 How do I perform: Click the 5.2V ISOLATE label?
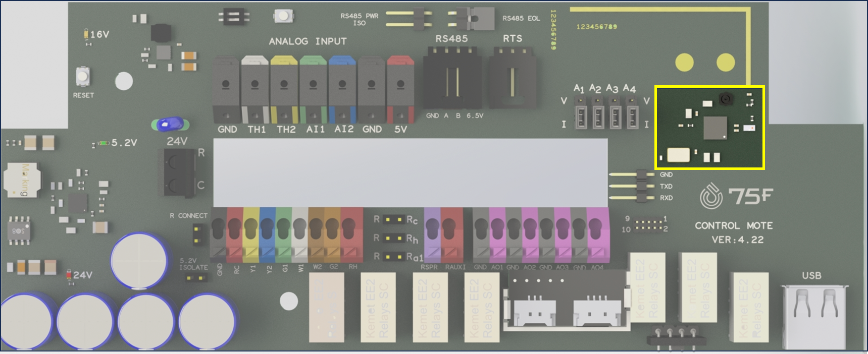click(x=193, y=264)
